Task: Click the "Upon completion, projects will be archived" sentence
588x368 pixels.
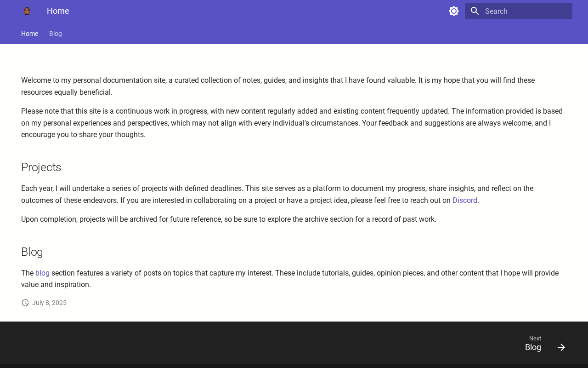Action: pyautogui.click(x=229, y=219)
